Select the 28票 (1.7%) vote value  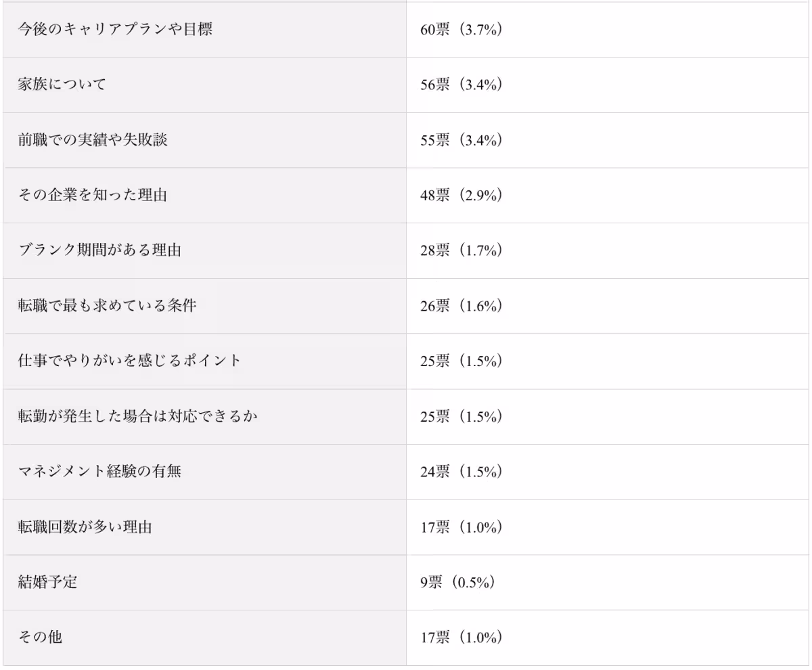pos(461,251)
